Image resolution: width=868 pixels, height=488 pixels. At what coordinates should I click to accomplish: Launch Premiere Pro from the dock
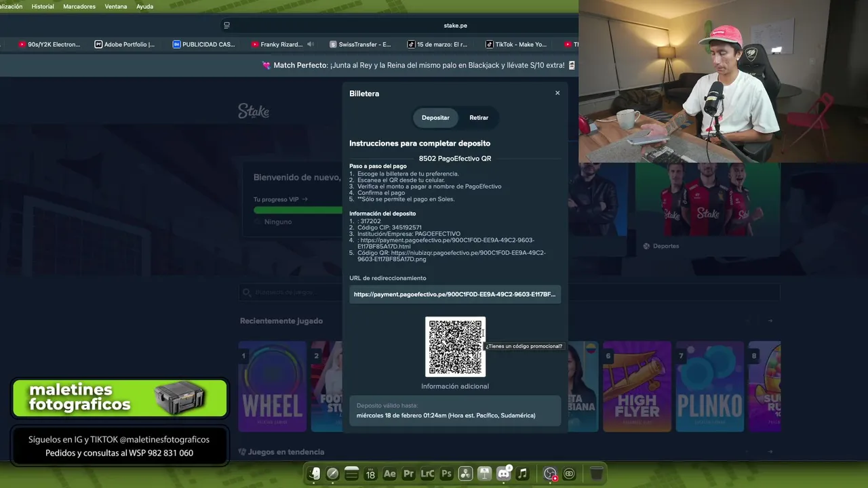408,474
